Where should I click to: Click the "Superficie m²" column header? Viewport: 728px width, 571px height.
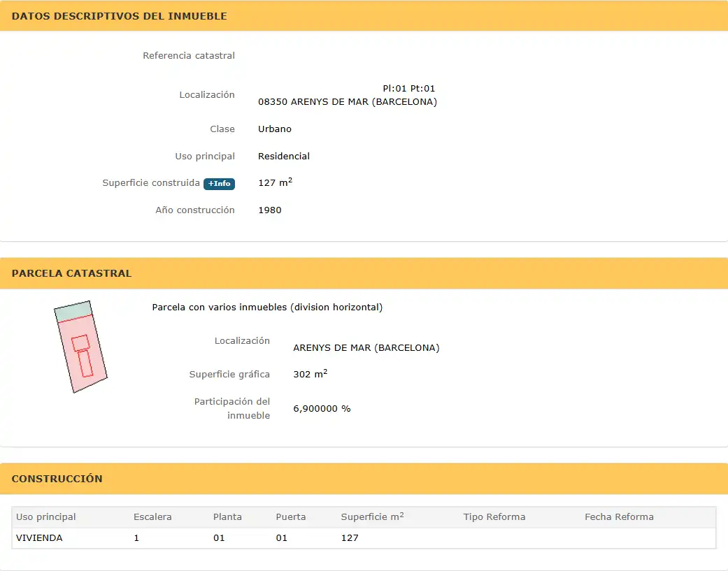[372, 516]
